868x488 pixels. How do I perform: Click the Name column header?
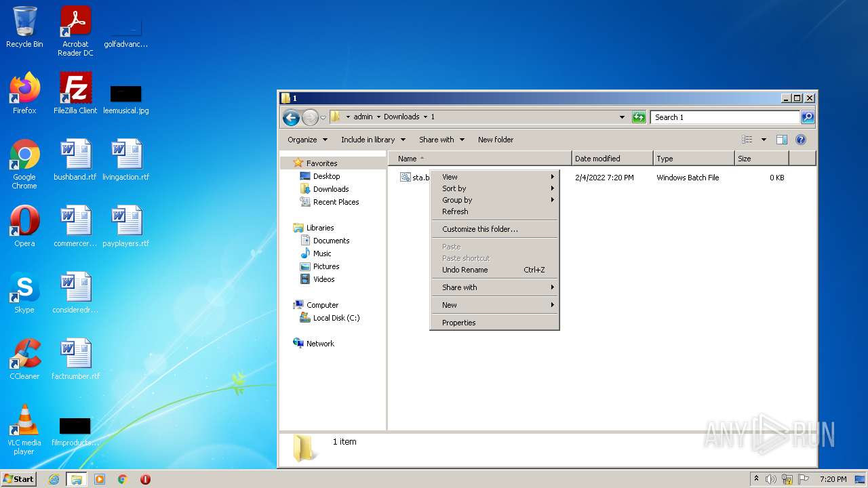pos(480,159)
